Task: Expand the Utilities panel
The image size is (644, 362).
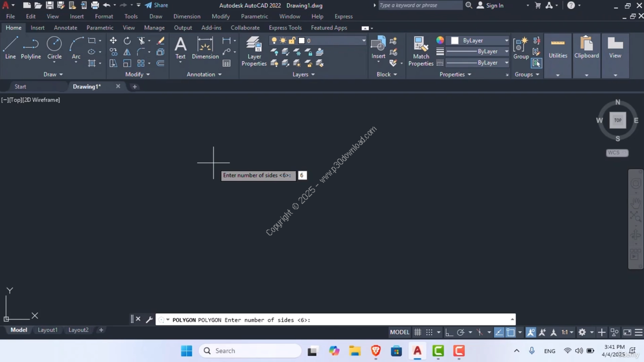Action: click(x=557, y=75)
